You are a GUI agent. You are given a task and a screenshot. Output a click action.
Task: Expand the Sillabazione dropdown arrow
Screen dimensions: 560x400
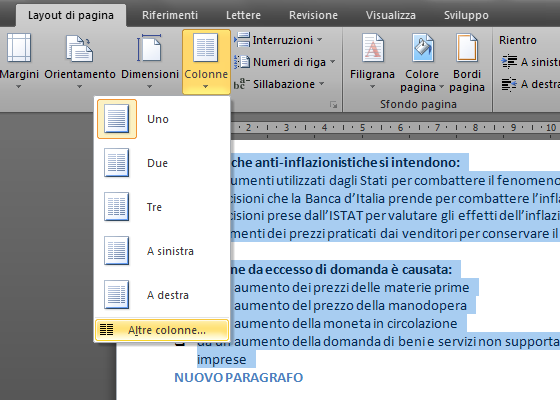pyautogui.click(x=321, y=84)
